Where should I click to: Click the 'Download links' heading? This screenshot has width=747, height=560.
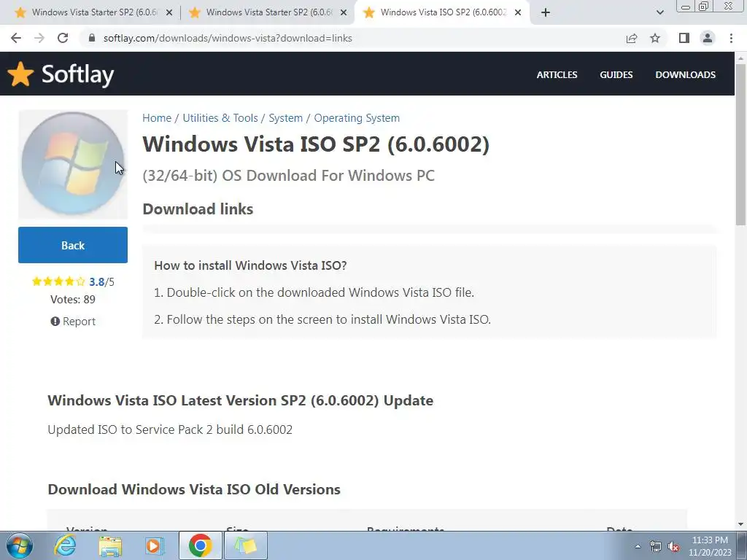[198, 209]
